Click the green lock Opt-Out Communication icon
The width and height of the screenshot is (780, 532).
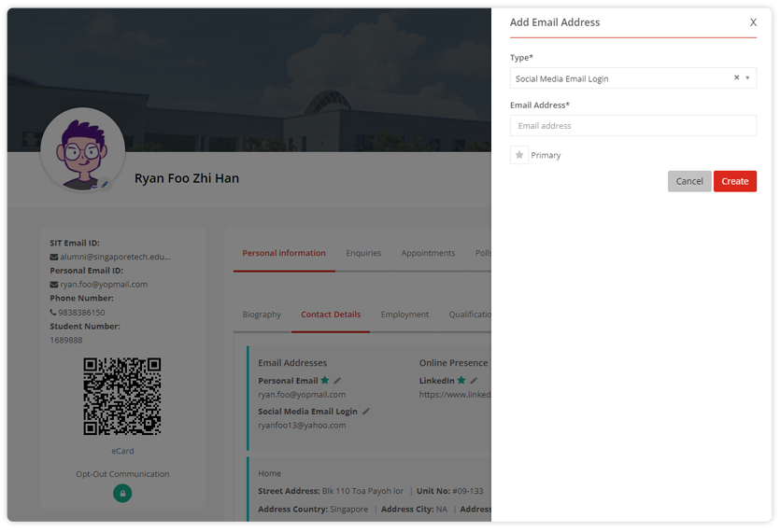[x=122, y=493]
